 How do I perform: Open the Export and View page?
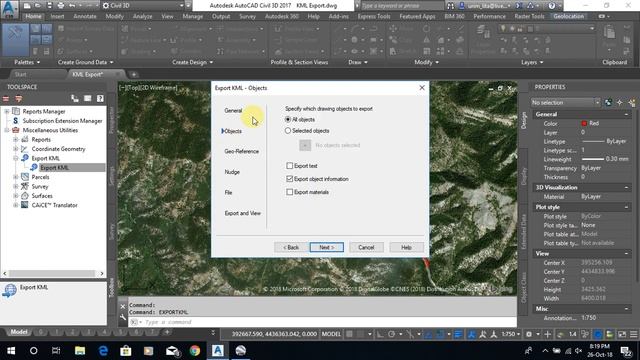pyautogui.click(x=242, y=213)
